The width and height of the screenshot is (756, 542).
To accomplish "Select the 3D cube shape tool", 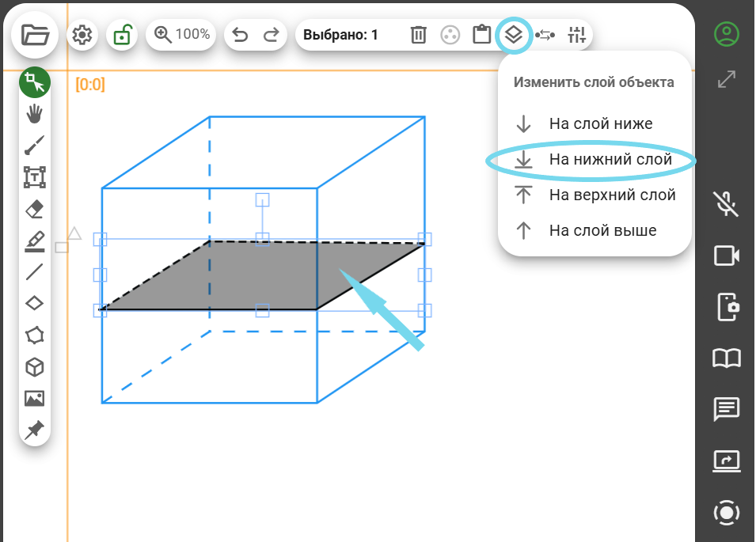I will (34, 367).
